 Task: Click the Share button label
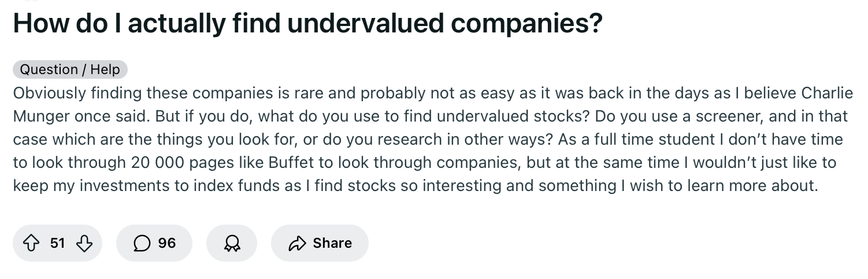click(x=332, y=243)
